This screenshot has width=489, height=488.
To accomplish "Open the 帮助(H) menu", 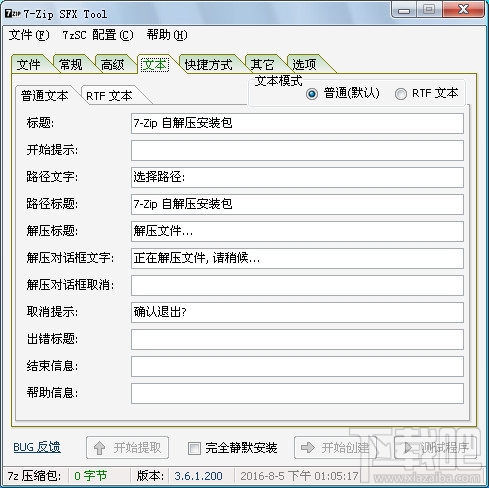I will 167,35.
